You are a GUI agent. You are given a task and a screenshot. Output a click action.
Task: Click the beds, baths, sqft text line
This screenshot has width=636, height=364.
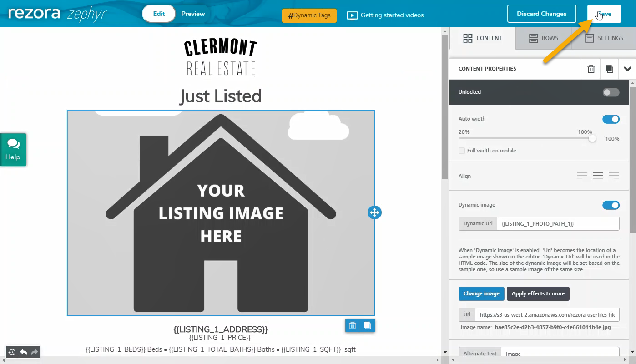coord(221,349)
